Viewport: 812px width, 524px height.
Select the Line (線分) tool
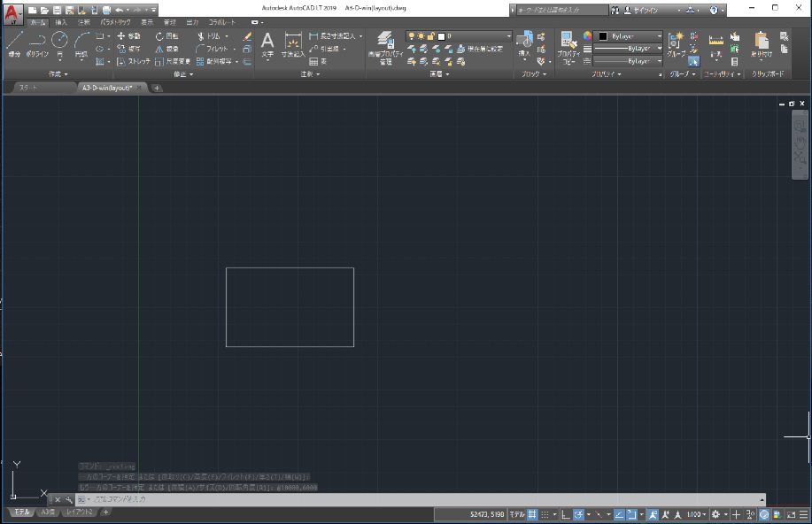tap(14, 43)
